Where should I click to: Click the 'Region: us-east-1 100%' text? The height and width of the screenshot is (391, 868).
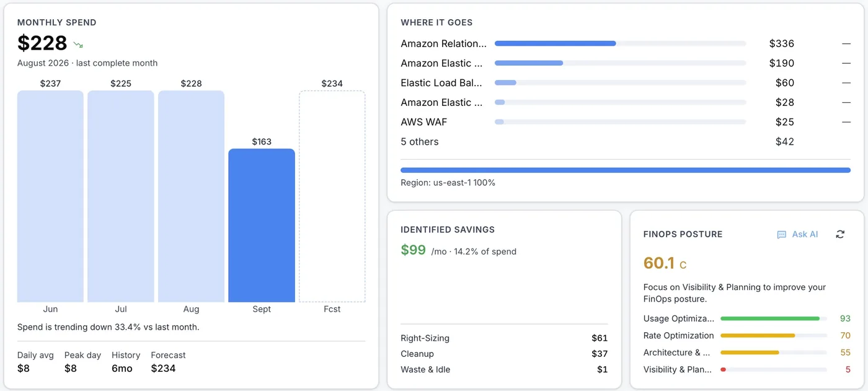pos(448,183)
